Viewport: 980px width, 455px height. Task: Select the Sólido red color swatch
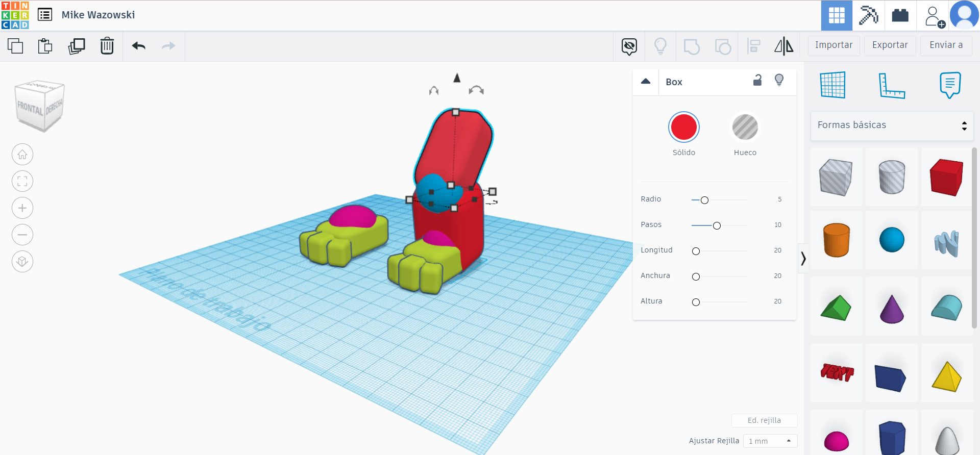coord(684,127)
